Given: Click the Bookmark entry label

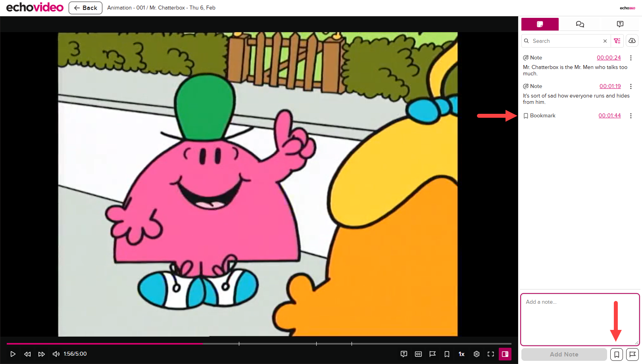Looking at the screenshot, I should coord(542,115).
